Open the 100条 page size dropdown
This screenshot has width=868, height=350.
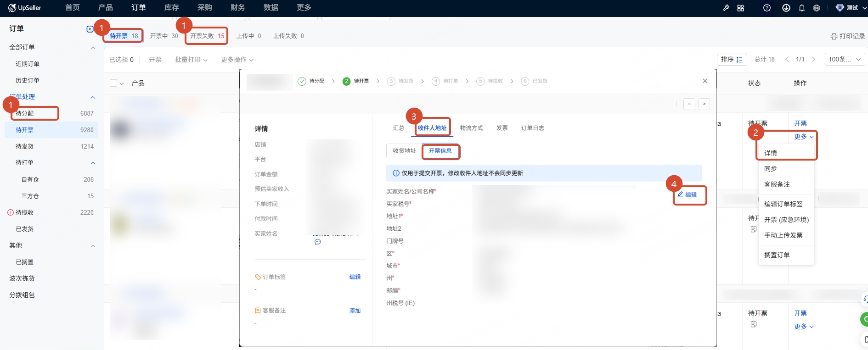click(x=845, y=59)
